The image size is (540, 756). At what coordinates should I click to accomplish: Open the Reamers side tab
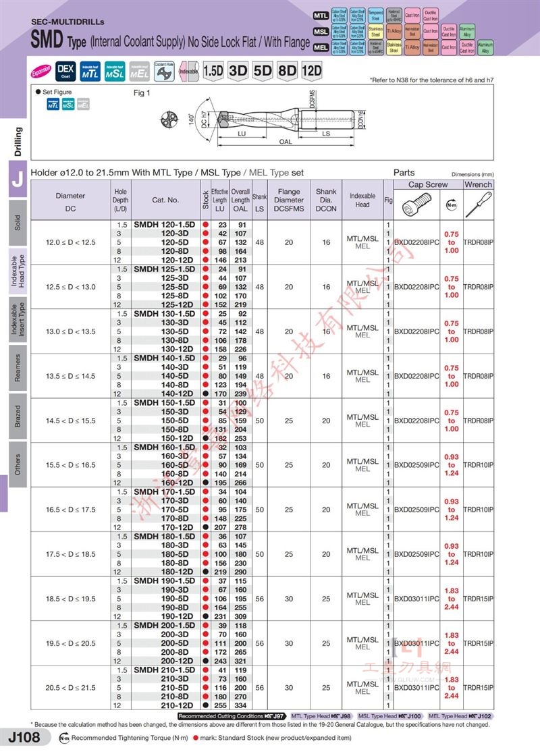(x=18, y=368)
